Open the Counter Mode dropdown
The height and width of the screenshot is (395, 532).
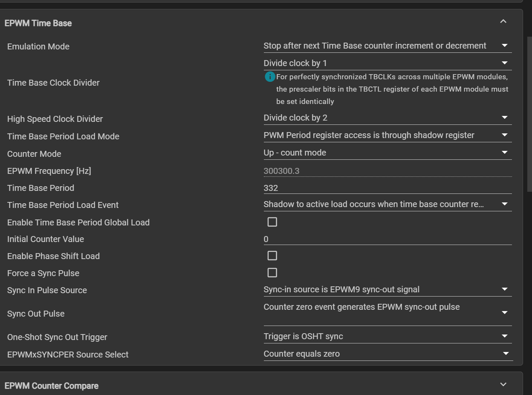point(387,153)
